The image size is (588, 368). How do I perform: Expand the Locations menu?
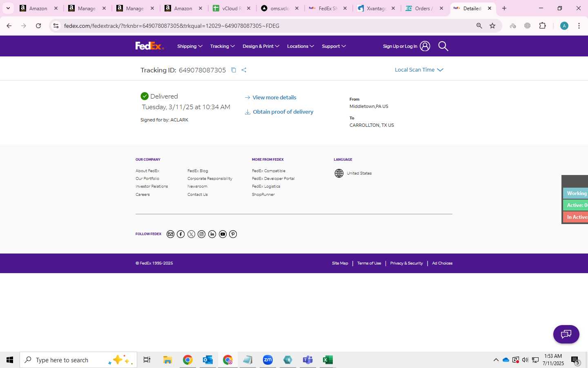click(301, 46)
